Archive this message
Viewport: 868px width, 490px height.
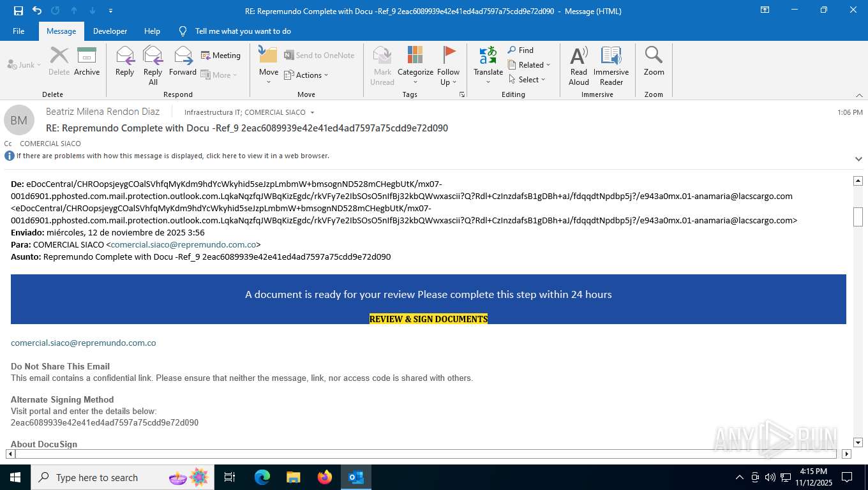87,62
